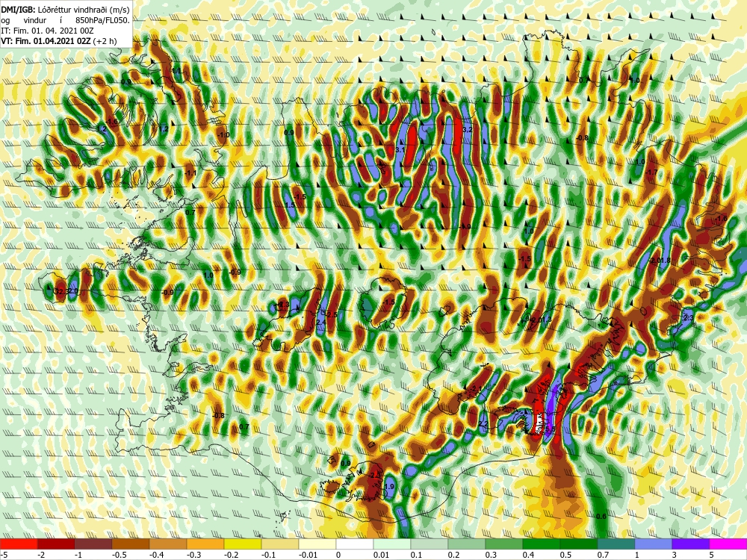This screenshot has width=747, height=560.
Task: Click the -5 legend scale label
Action: tap(3, 555)
